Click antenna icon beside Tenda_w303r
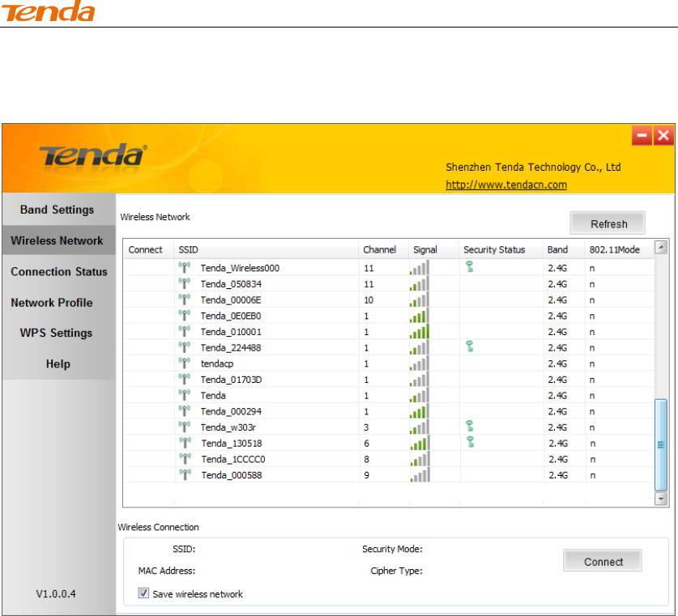678x616 pixels. click(184, 427)
